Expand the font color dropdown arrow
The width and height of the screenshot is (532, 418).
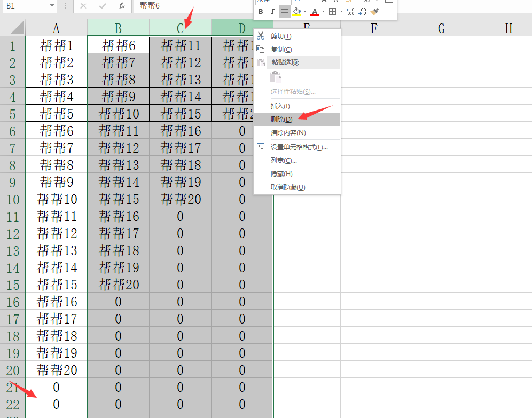tap(323, 12)
